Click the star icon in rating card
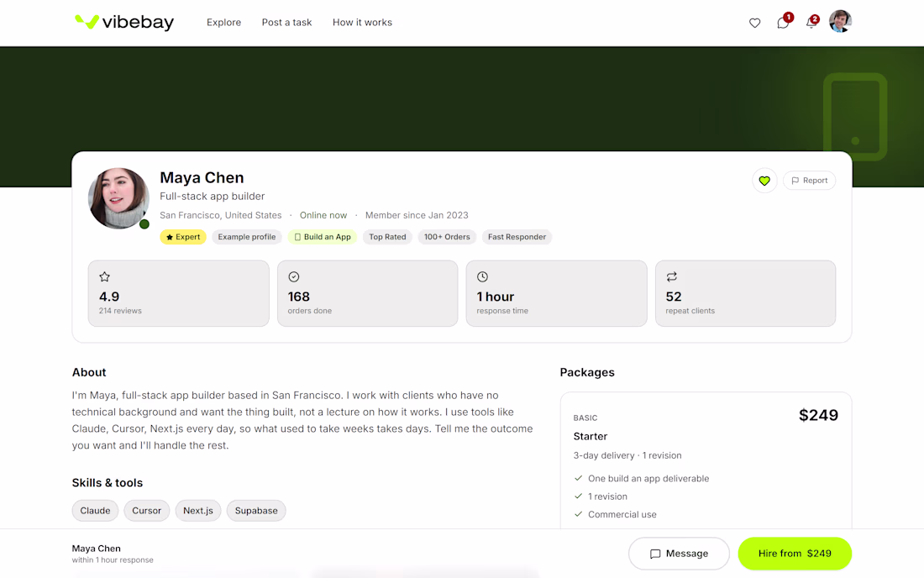The height and width of the screenshot is (578, 924). [x=105, y=277]
